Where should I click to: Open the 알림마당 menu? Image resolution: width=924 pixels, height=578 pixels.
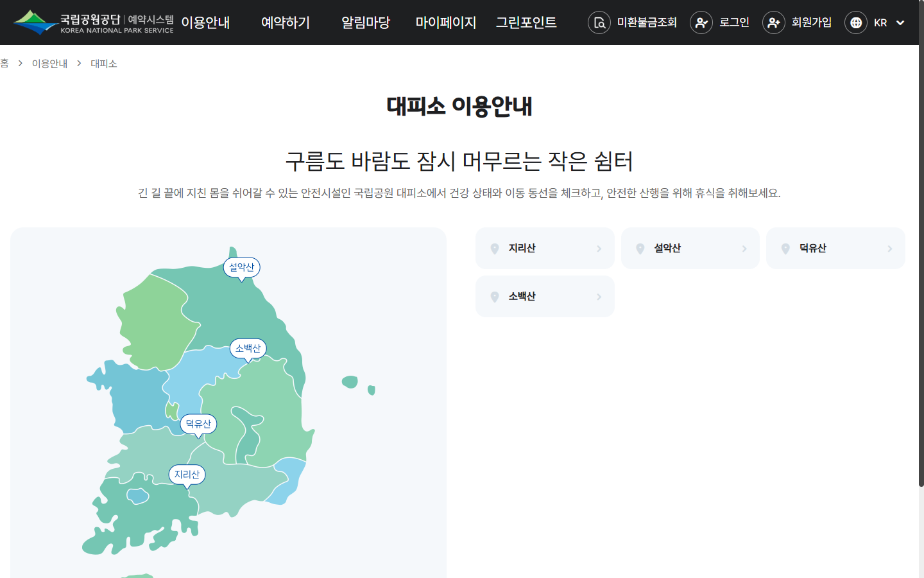[366, 22]
